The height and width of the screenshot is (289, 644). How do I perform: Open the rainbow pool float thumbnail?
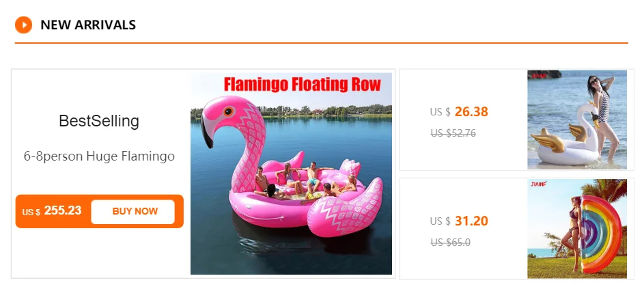tap(577, 229)
